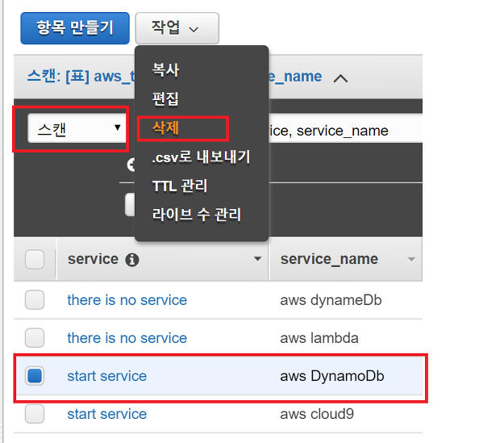Image resolution: width=504 pixels, height=443 pixels.
Task: Choose 라이브 수 관리 menu entry
Action: [x=197, y=215]
